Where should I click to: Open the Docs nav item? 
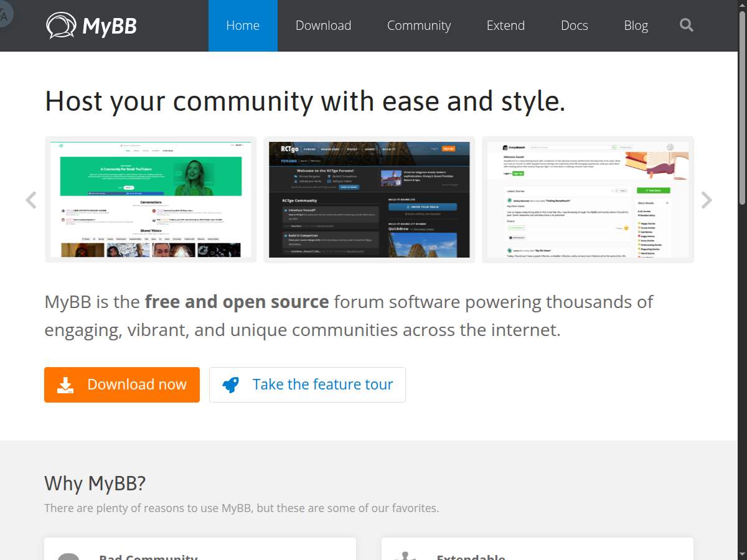(574, 26)
